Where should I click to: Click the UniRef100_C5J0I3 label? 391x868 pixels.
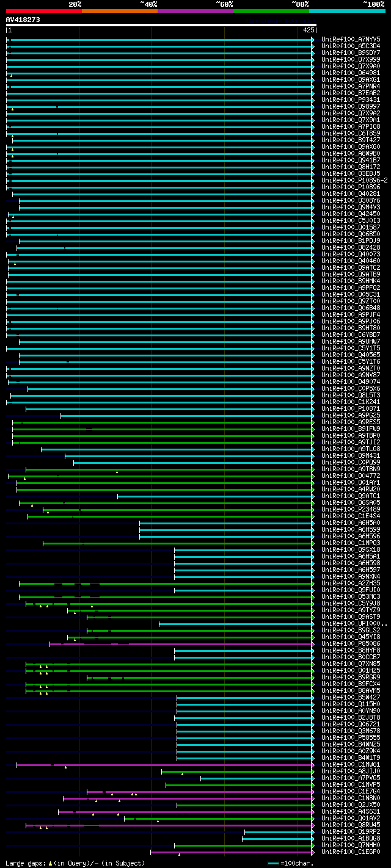(351, 220)
